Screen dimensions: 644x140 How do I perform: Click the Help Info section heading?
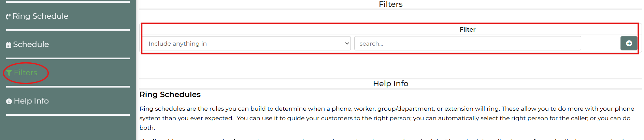click(390, 83)
